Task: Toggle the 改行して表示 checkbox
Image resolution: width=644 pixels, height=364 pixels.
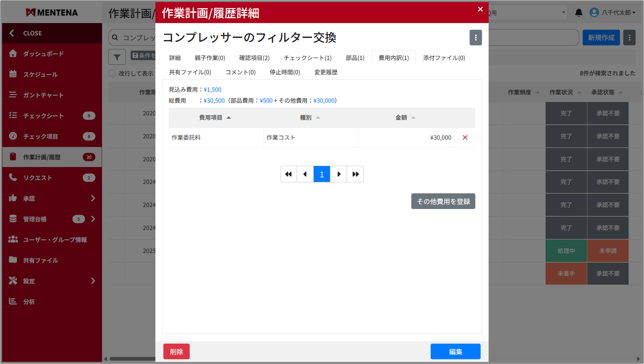Action: (x=112, y=73)
